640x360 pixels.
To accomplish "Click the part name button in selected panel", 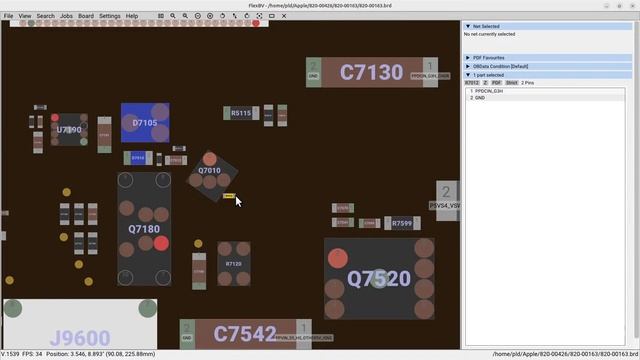I will [x=472, y=83].
